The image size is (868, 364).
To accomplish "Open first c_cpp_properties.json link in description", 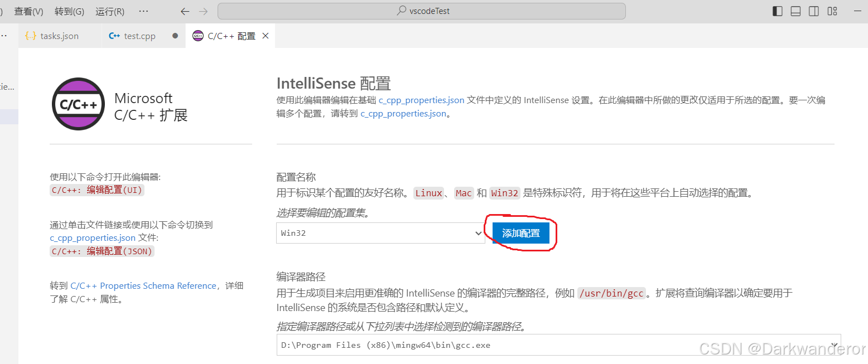I will pyautogui.click(x=421, y=100).
